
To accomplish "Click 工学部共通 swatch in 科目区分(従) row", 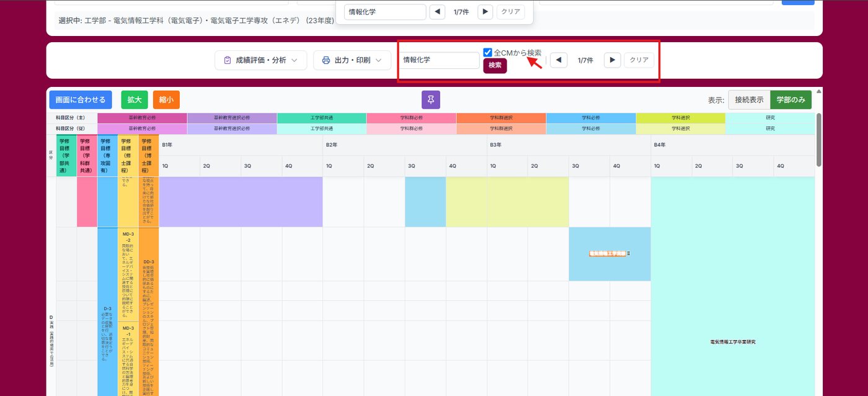I will [322, 128].
